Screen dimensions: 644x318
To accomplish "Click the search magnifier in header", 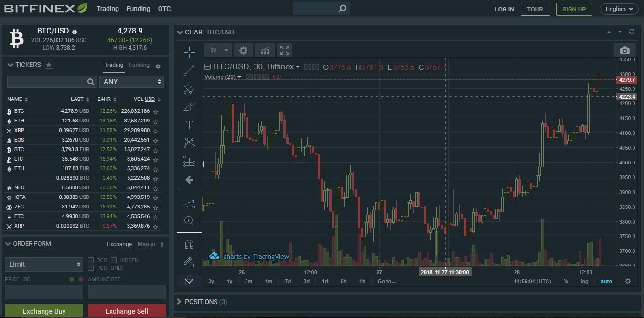I will click(x=343, y=9).
